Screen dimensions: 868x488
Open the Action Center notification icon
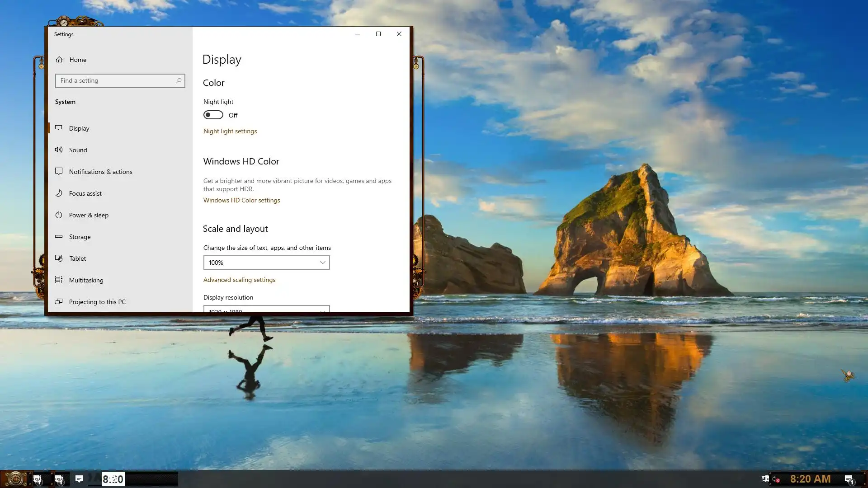tap(849, 479)
